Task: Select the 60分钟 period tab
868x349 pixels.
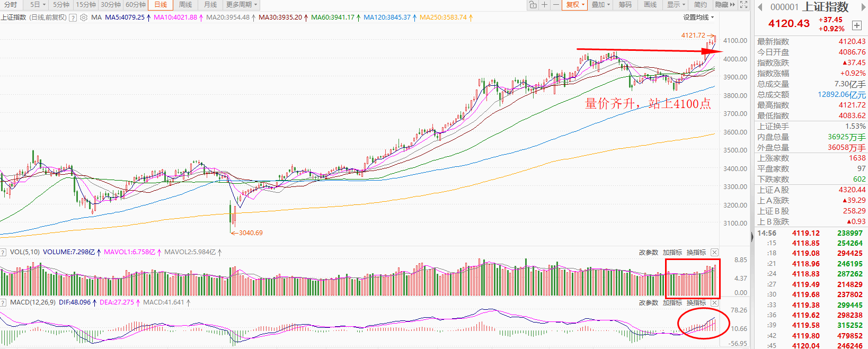Action: pyautogui.click(x=136, y=5)
